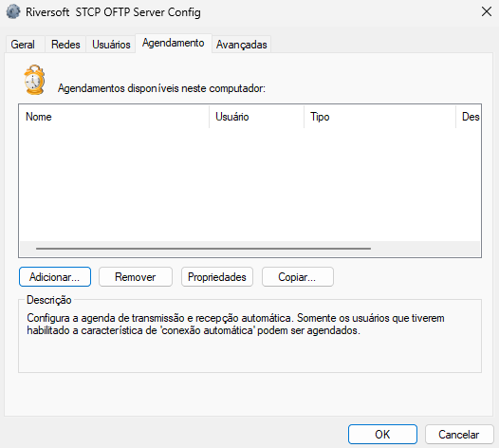Switch to the Geral tab
The image size is (499, 448).
[23, 45]
